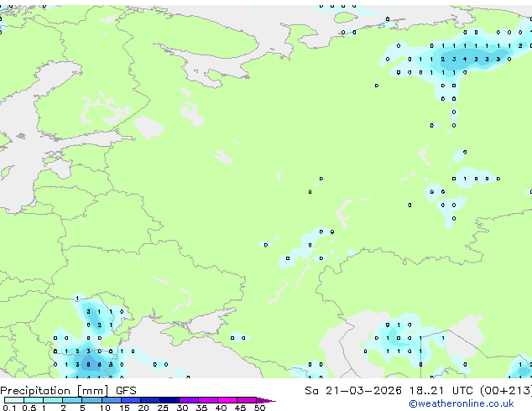Viewport: 532px width, 411px height.
Task: Pick the legend swatch between 1 and 2
Action: 53,400
